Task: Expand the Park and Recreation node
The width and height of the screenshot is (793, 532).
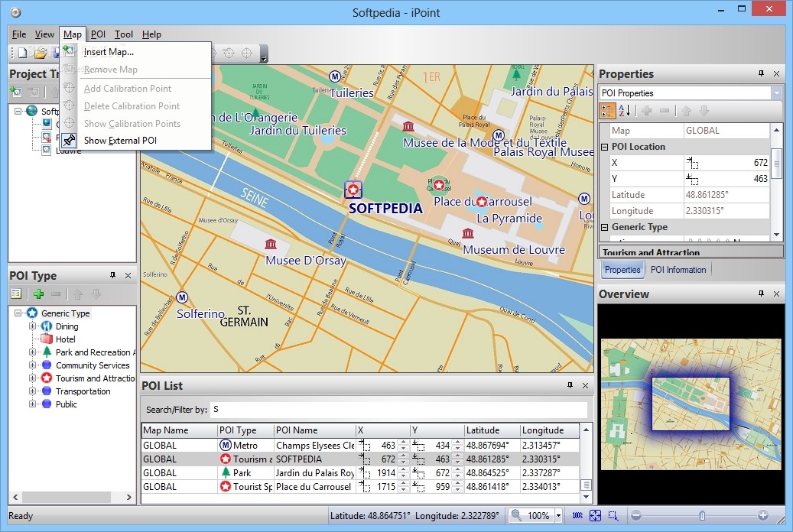Action: pyautogui.click(x=32, y=352)
